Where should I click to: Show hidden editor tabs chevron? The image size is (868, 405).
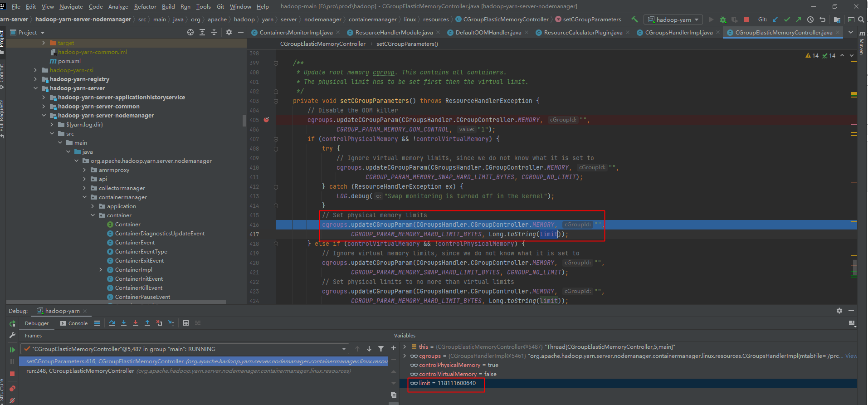point(851,32)
